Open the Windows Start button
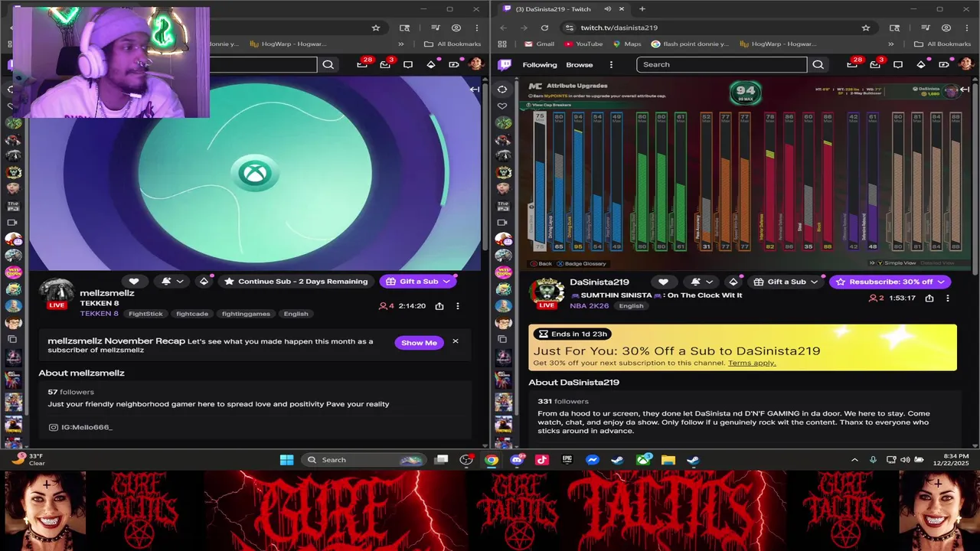Screen dimensions: 980x551 pyautogui.click(x=286, y=460)
